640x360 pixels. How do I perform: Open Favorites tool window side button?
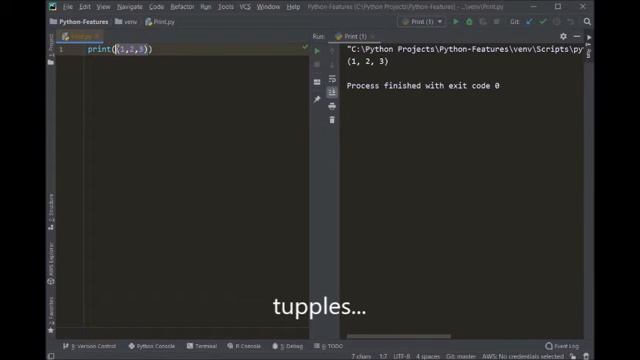point(51,315)
